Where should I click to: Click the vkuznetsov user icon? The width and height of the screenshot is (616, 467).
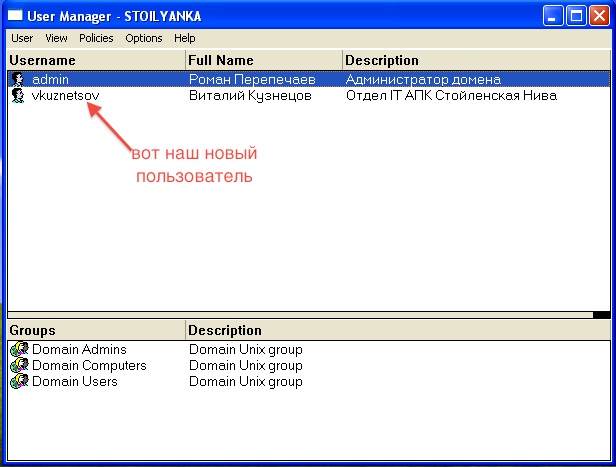pyautogui.click(x=17, y=96)
